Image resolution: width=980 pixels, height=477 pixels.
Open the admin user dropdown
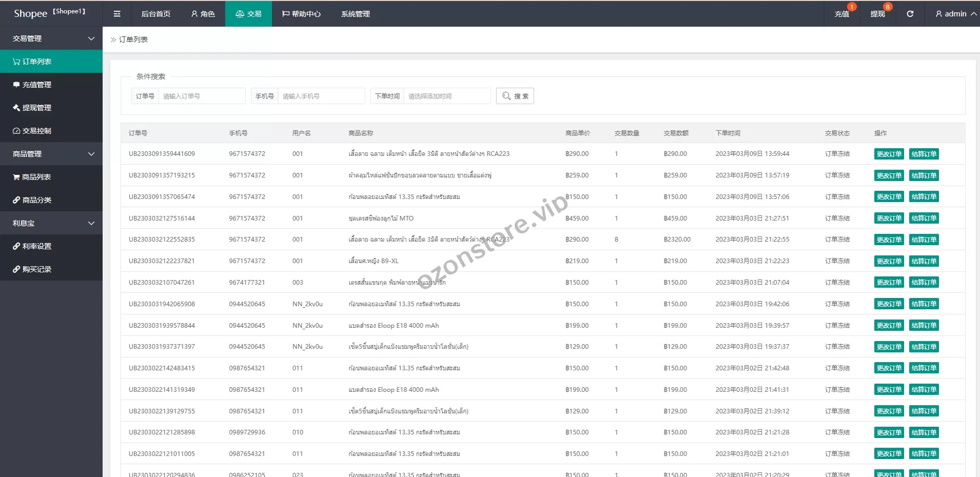(x=955, y=14)
